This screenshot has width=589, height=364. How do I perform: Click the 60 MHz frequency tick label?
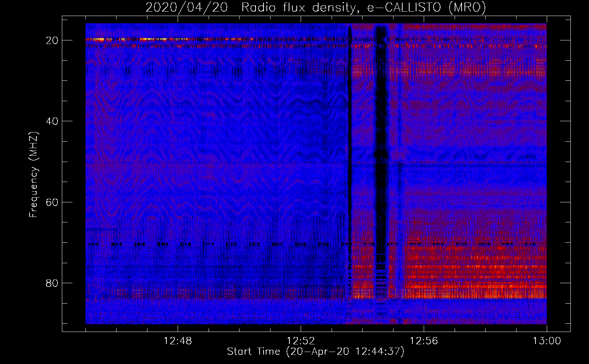point(52,202)
